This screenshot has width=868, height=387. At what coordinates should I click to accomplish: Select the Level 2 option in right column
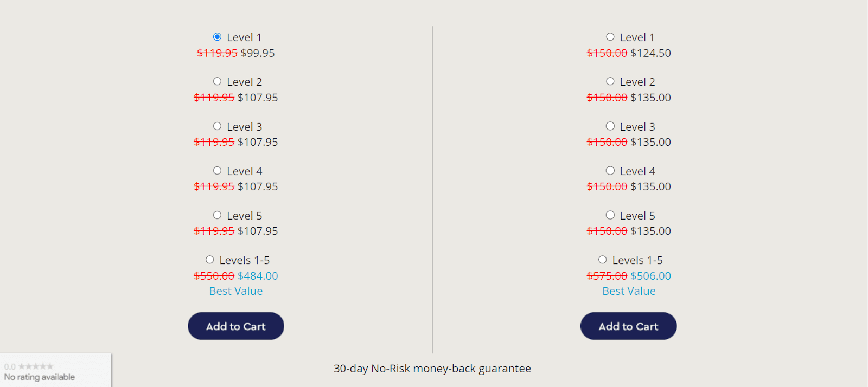tap(610, 81)
